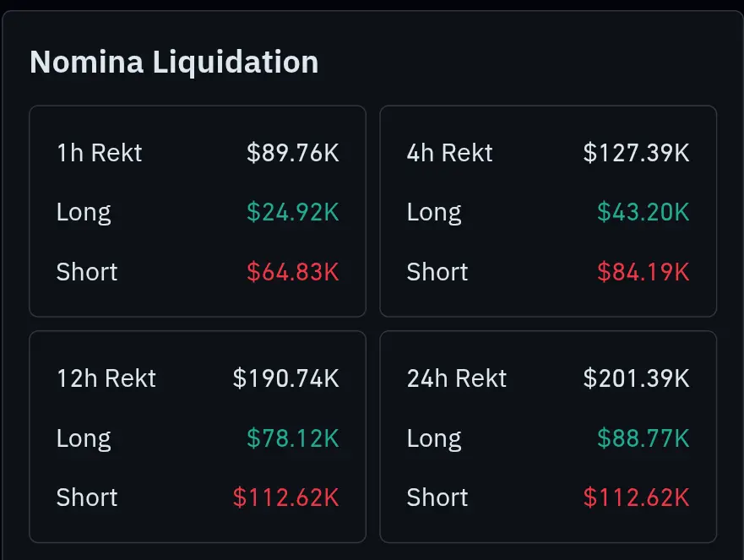Image resolution: width=744 pixels, height=560 pixels.
Task: Click the Long label in 24h card
Action: (434, 438)
